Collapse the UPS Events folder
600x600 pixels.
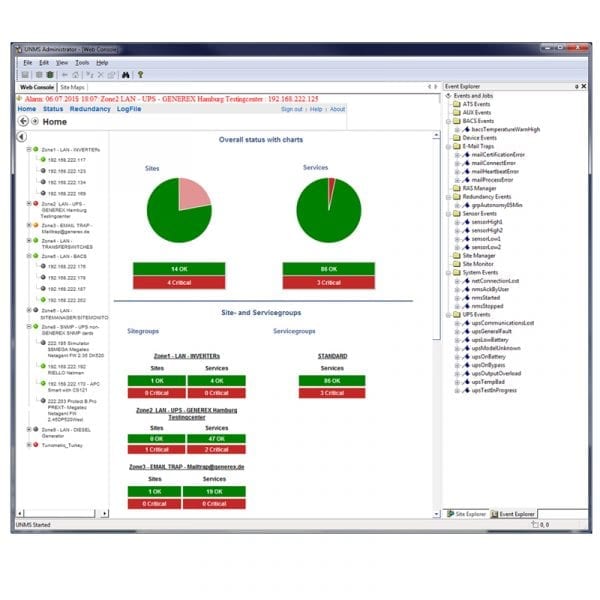[450, 315]
